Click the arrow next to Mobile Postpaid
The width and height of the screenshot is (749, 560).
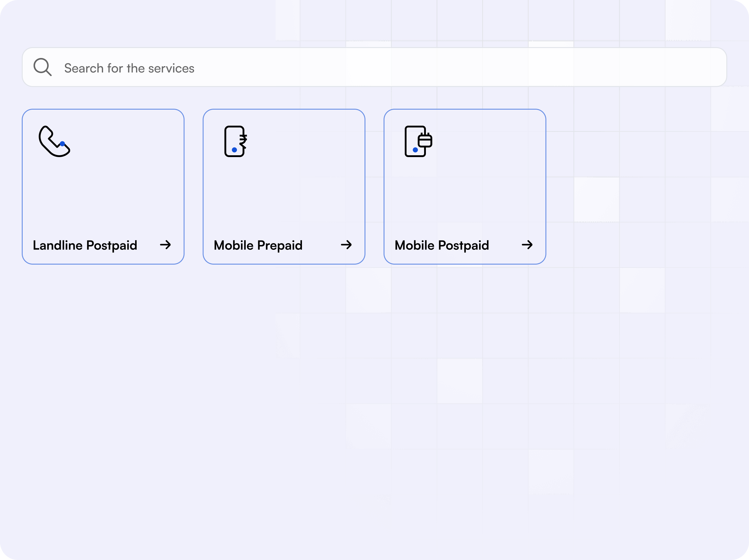527,245
